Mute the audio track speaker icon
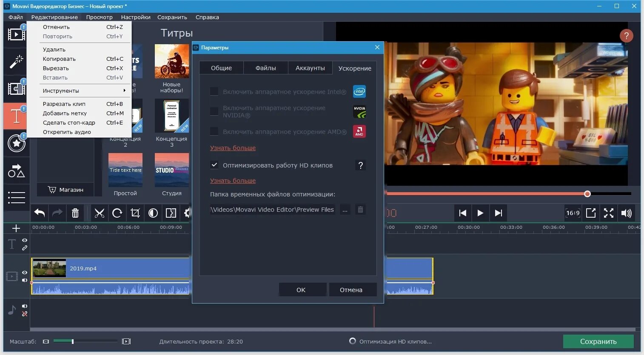 [x=25, y=306]
